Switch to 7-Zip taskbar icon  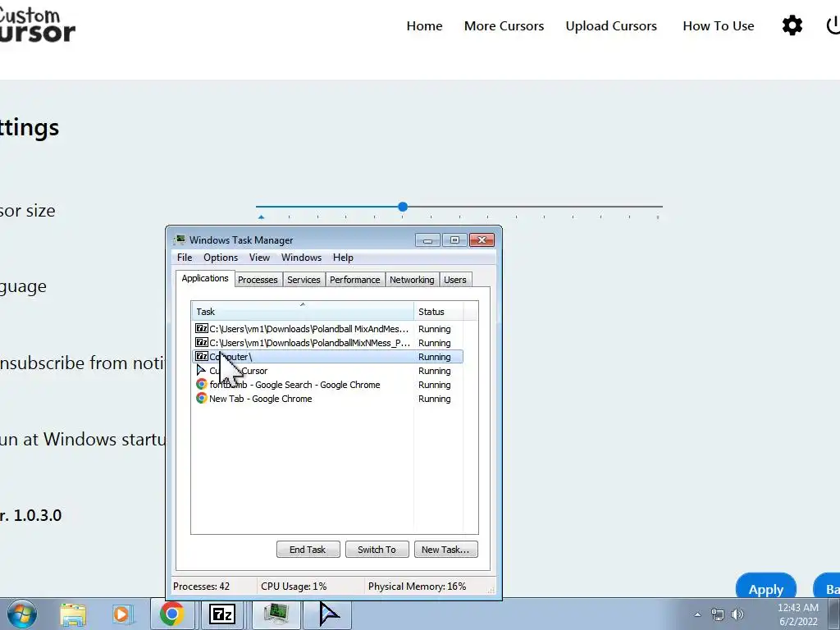tap(222, 614)
